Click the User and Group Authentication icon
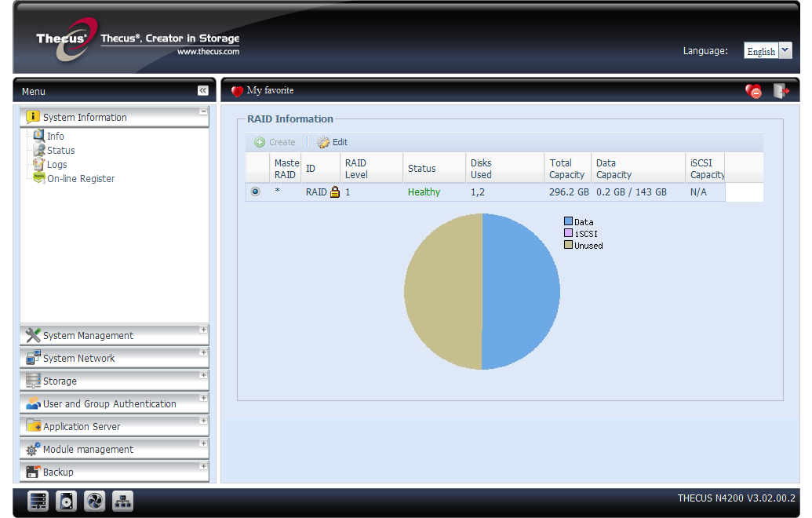 click(33, 403)
